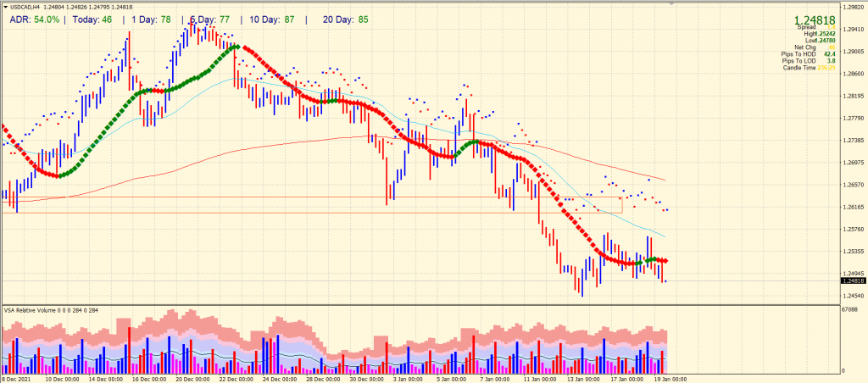
Task: Click the 1.27385 price axis label
Action: point(854,141)
